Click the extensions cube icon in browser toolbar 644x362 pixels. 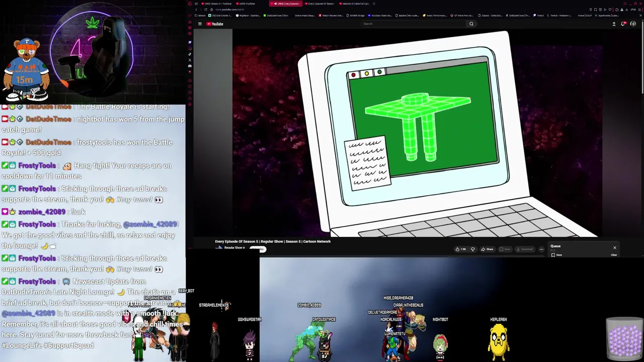click(x=617, y=10)
